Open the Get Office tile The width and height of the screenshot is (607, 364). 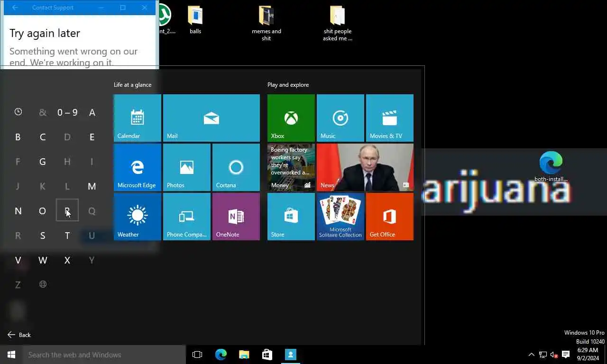[390, 217]
